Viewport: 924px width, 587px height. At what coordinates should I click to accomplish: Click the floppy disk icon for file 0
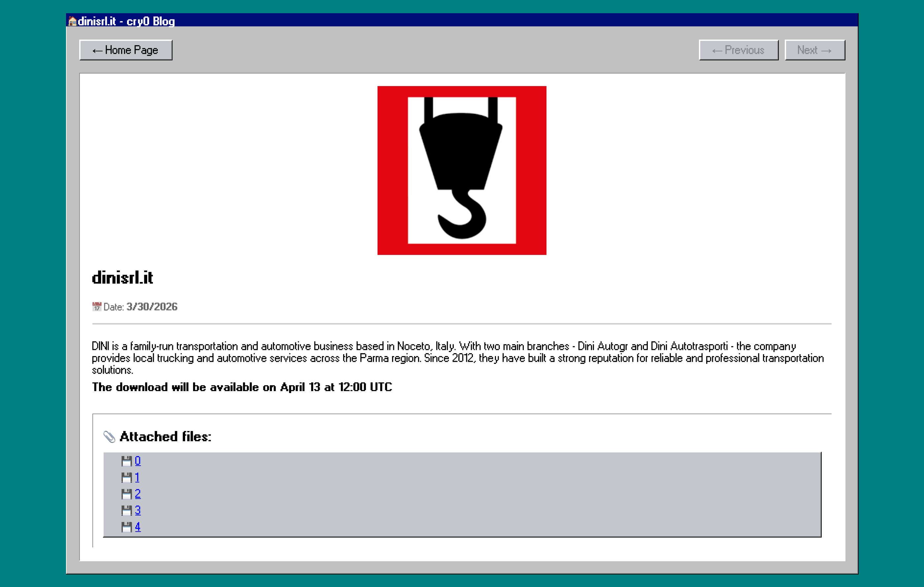tap(126, 461)
